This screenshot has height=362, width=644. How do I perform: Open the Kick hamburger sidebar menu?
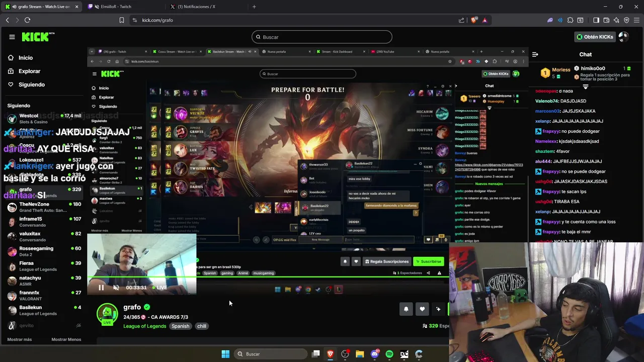tap(12, 37)
